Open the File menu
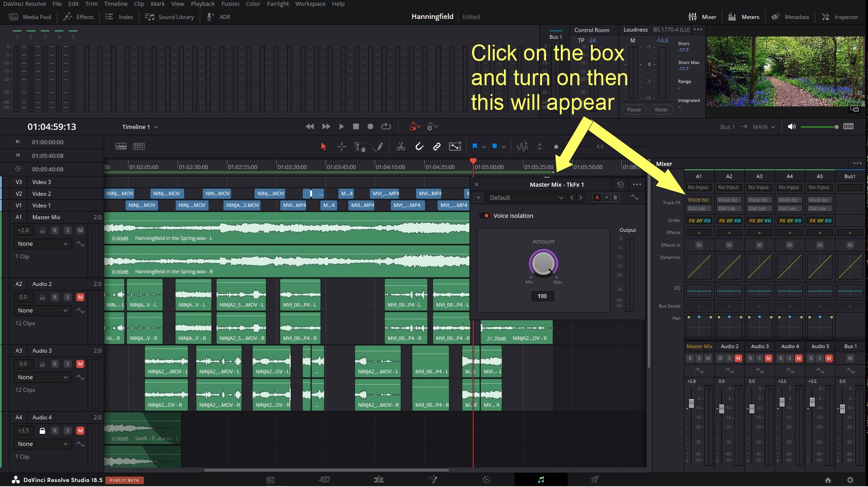868x487 pixels. tap(57, 4)
